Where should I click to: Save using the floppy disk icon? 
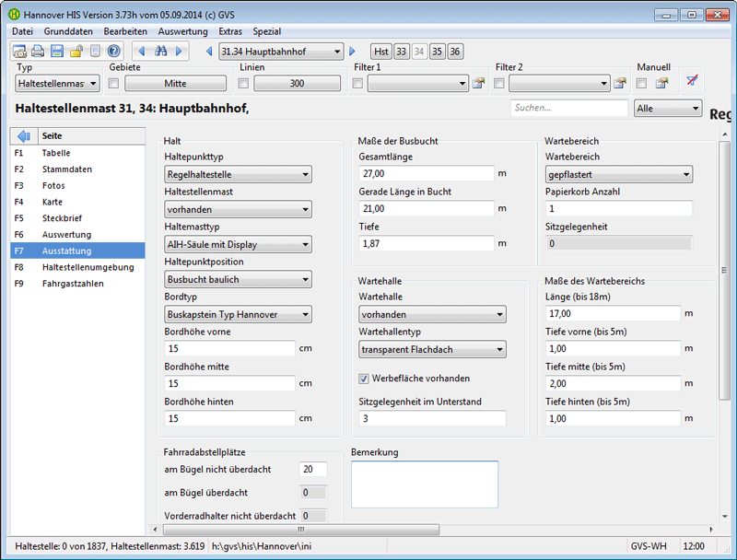coord(57,52)
